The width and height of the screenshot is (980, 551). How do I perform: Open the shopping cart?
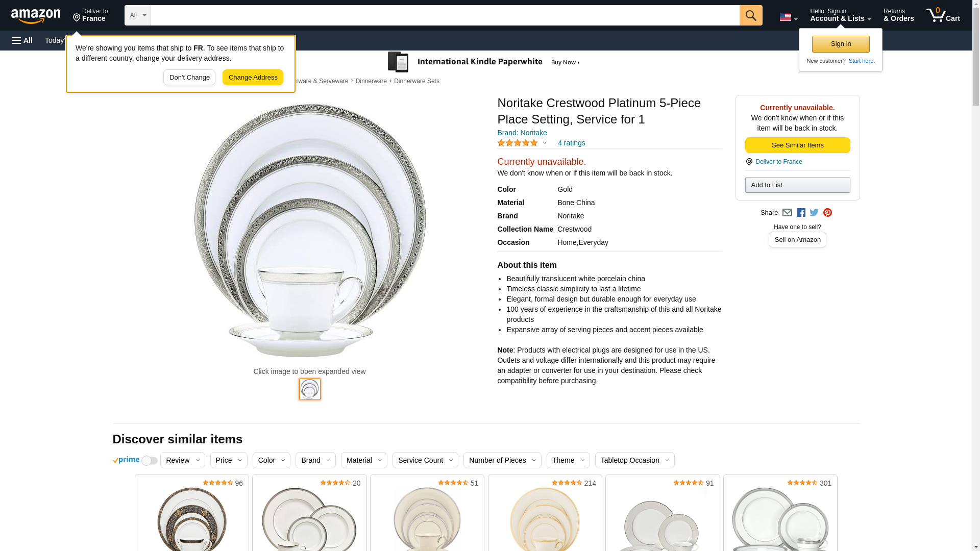click(x=943, y=15)
